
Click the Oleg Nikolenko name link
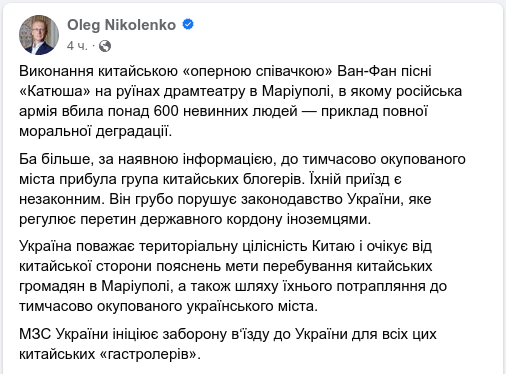pos(122,25)
